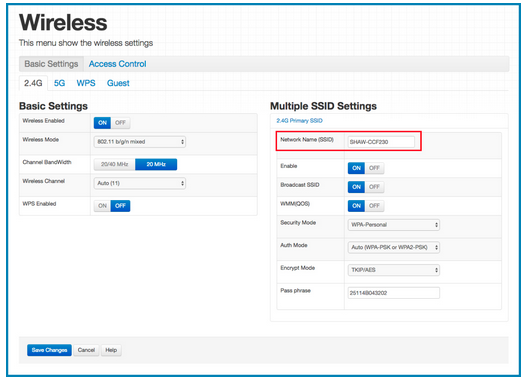Turn Broadcast SSID ON
This screenshot has height=382, width=526.
tap(356, 187)
